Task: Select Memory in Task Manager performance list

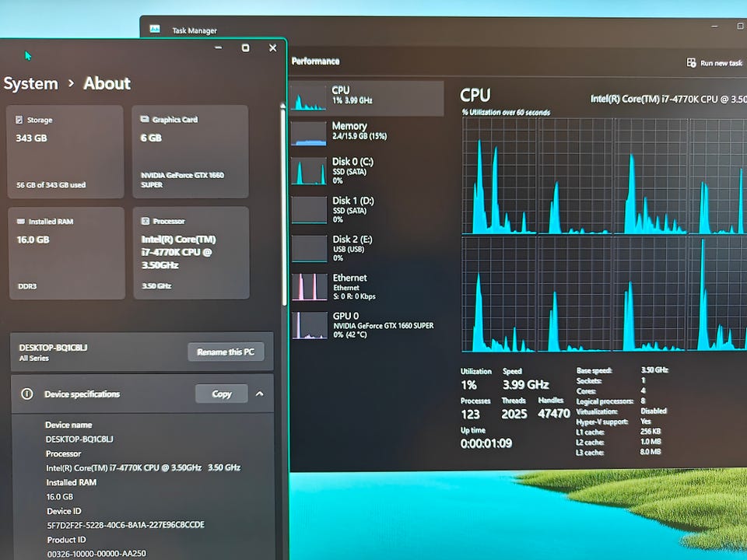Action: [366, 133]
